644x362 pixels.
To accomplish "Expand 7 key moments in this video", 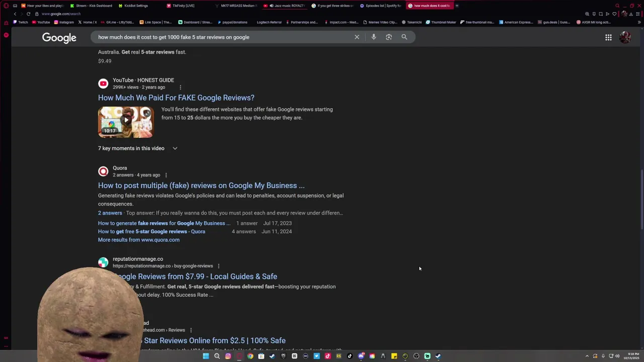I will [x=138, y=148].
